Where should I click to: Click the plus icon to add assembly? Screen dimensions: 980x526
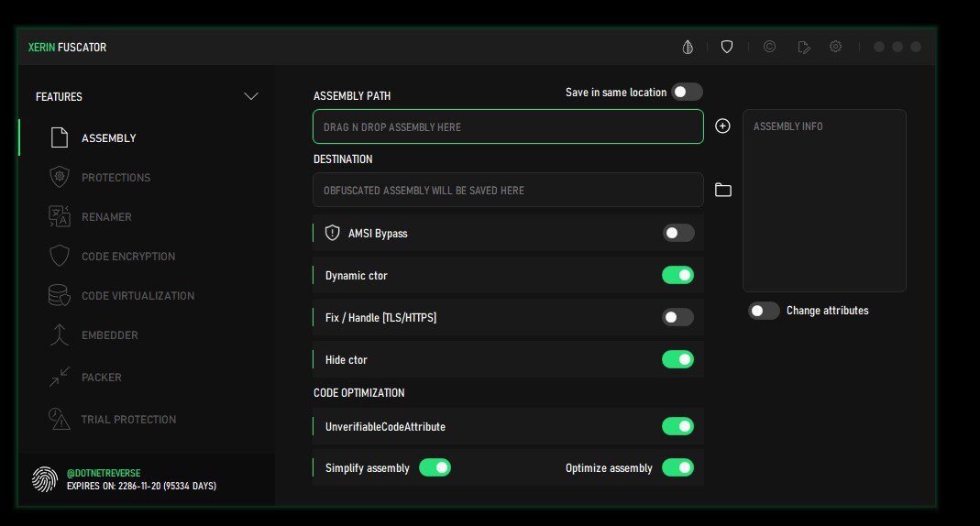(722, 126)
